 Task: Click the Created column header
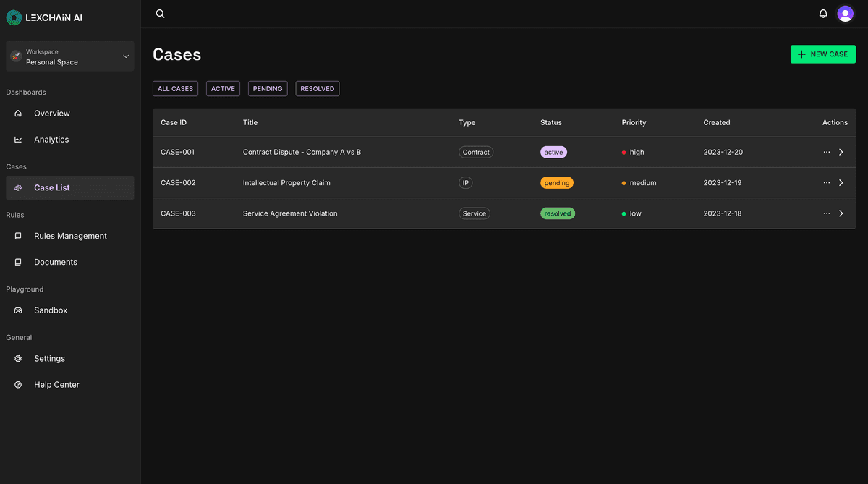(717, 123)
